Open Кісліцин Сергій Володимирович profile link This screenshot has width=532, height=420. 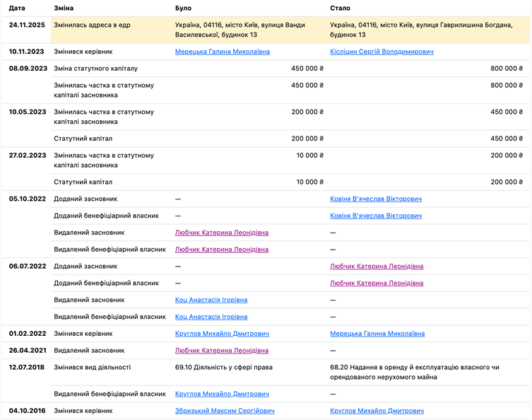382,52
